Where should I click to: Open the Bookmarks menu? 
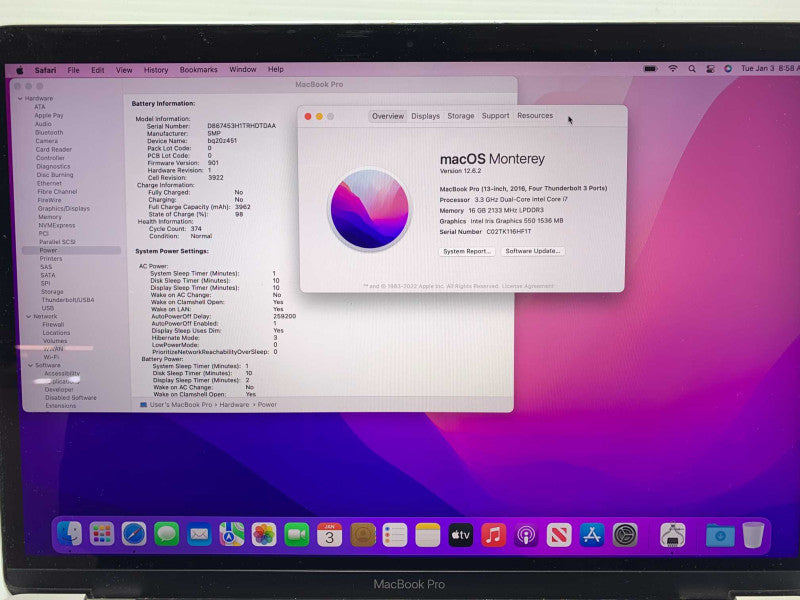(198, 69)
